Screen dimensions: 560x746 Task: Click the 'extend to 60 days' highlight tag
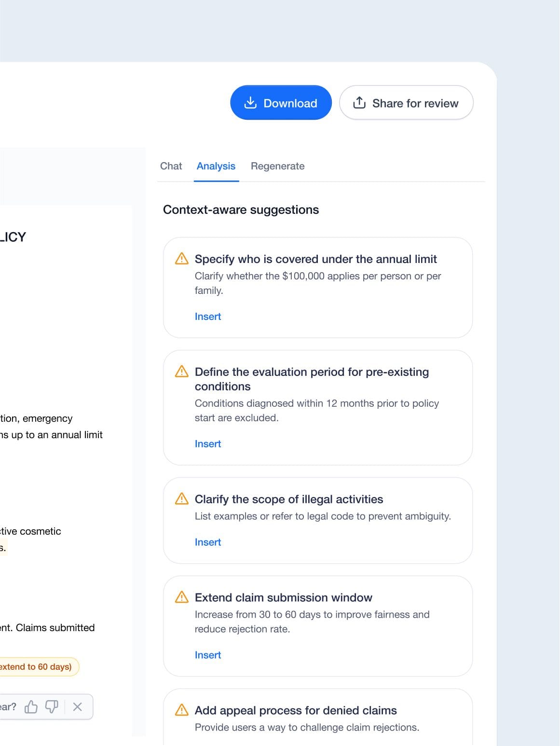(37, 667)
